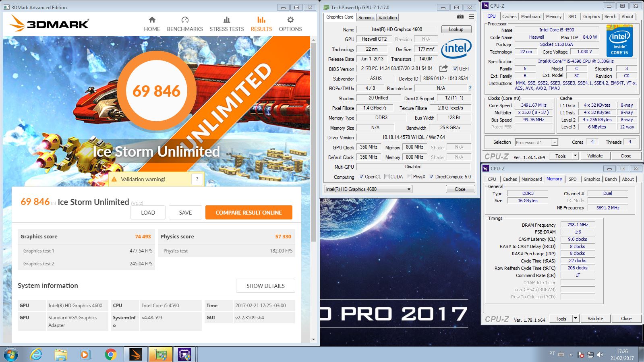Open Bench tab in upper CPU-Z
The width and height of the screenshot is (644, 362).
coord(610,17)
